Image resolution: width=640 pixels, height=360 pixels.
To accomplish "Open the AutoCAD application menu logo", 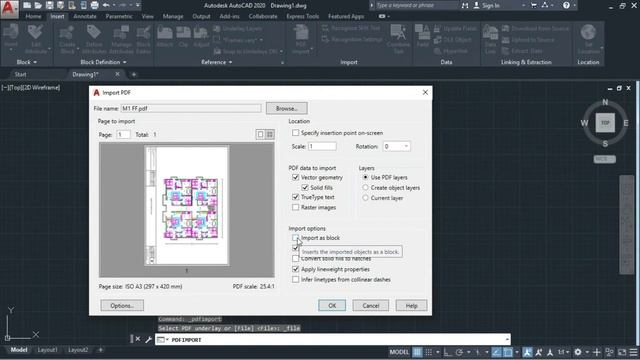I will [9, 9].
